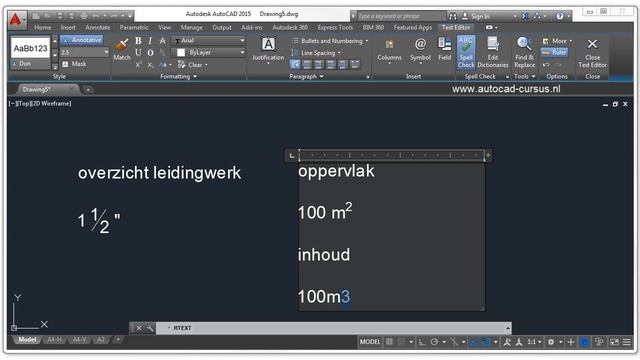Switch to the Parametric ribbon tab
This screenshot has height=360, width=640.
(x=134, y=27)
